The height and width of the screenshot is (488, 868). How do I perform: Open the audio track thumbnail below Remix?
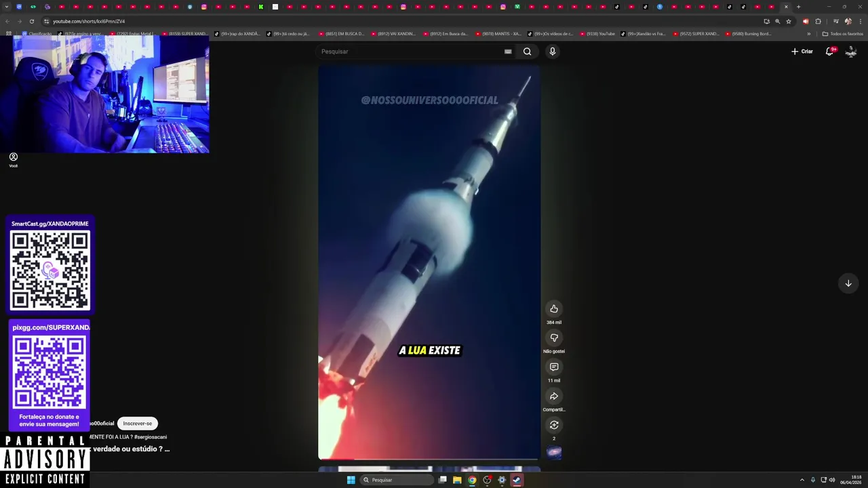pyautogui.click(x=554, y=453)
